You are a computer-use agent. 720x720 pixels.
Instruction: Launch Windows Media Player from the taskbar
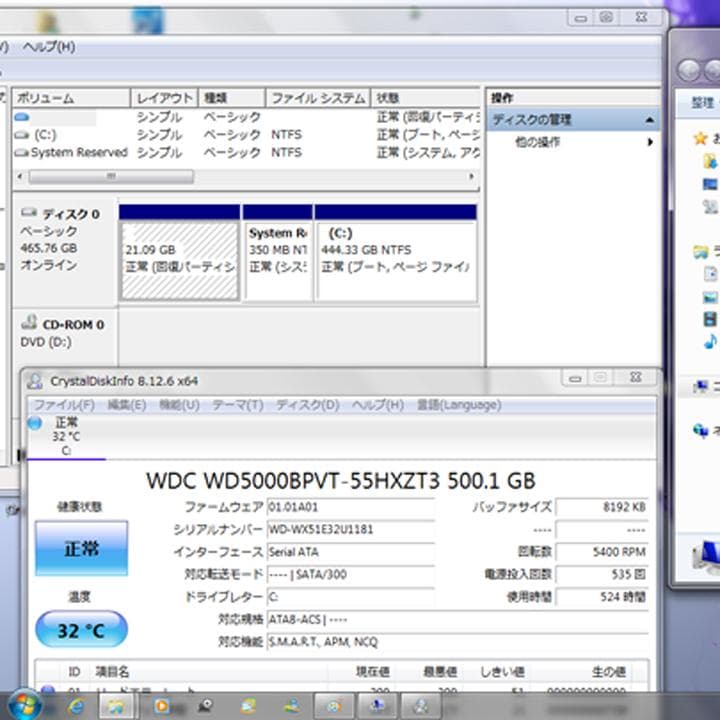click(x=162, y=706)
